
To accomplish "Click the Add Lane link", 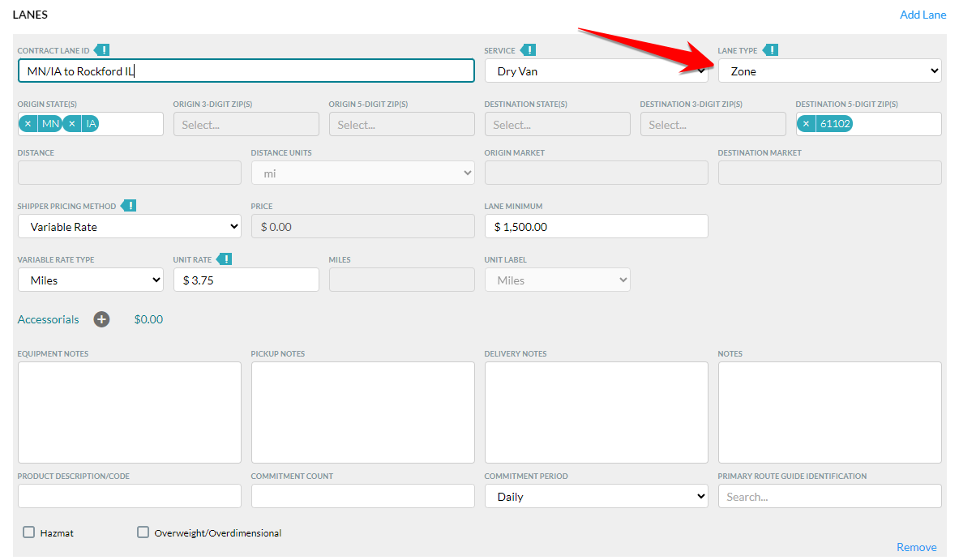I will (923, 15).
